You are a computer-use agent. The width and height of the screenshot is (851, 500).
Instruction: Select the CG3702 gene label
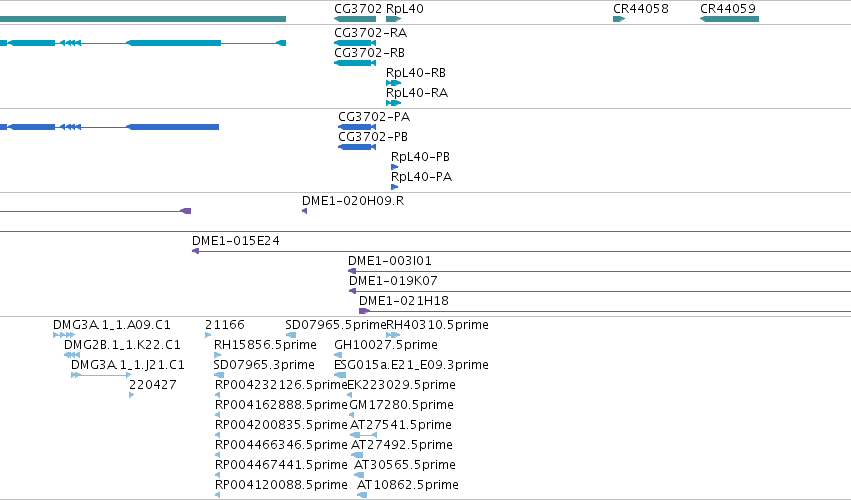click(x=358, y=9)
